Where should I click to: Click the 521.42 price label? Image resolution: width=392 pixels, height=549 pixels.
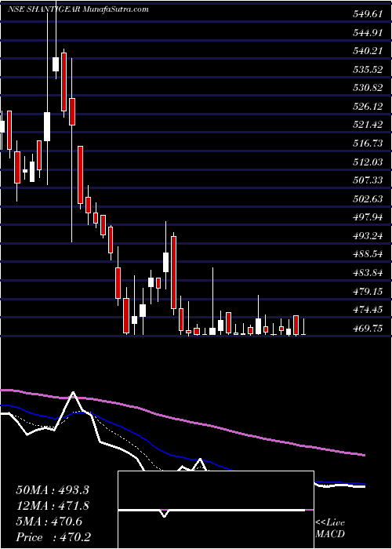click(368, 125)
